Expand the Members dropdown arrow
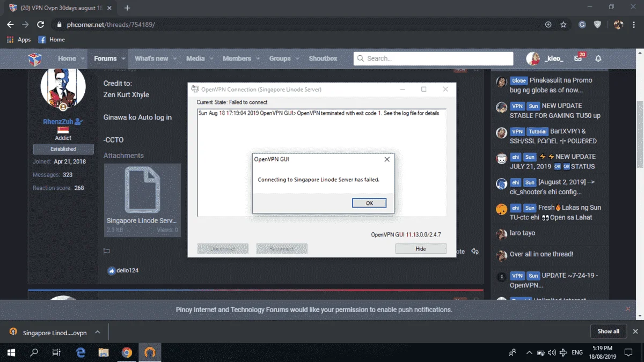Image resolution: width=644 pixels, height=362 pixels. tap(258, 58)
